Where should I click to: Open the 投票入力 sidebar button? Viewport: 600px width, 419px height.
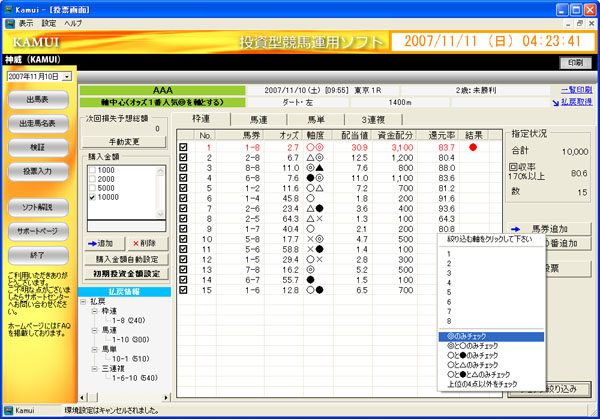point(39,171)
